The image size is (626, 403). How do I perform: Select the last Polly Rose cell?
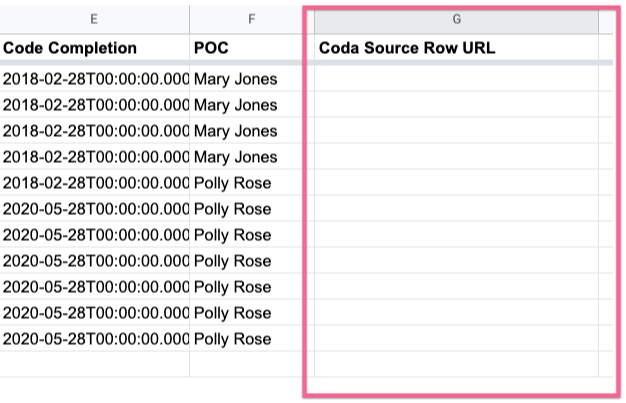(x=252, y=338)
